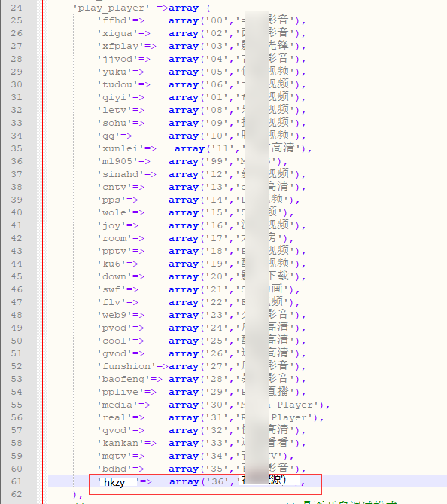Click the 'xfplay' key text
The width and height of the screenshot is (447, 504).
[x=120, y=46]
